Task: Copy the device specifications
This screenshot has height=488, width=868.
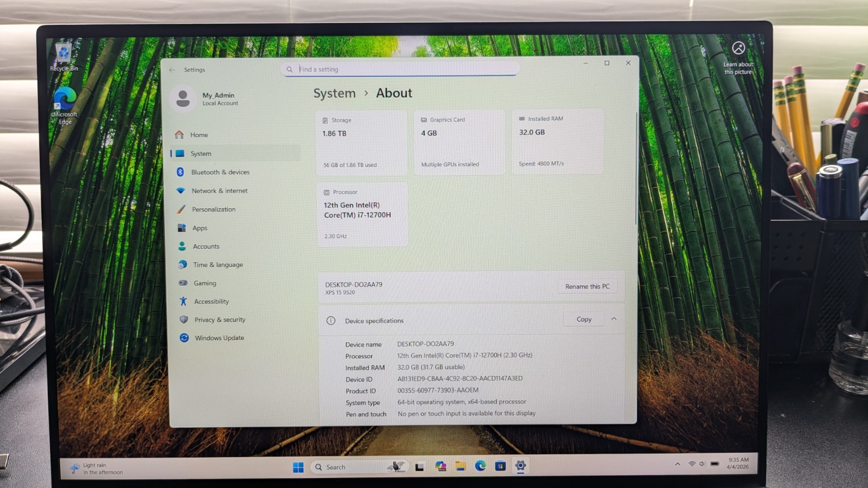Action: 584,319
